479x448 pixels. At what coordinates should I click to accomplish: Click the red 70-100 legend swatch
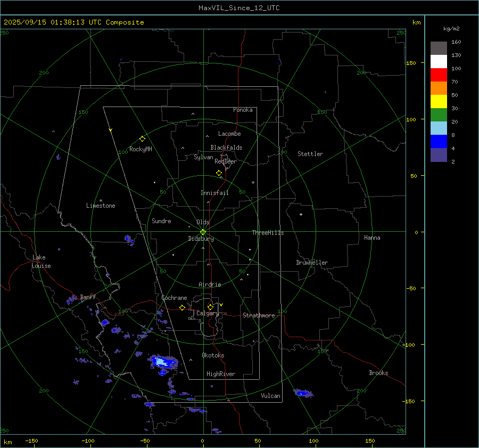pos(439,75)
